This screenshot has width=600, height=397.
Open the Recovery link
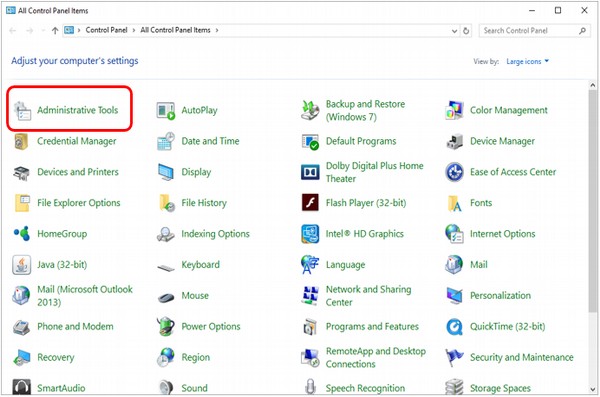tap(56, 358)
